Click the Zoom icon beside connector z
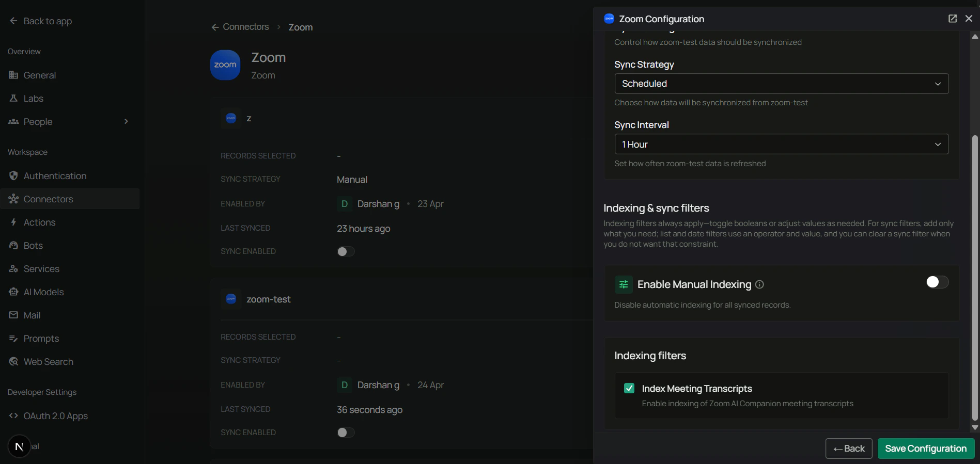 231,118
